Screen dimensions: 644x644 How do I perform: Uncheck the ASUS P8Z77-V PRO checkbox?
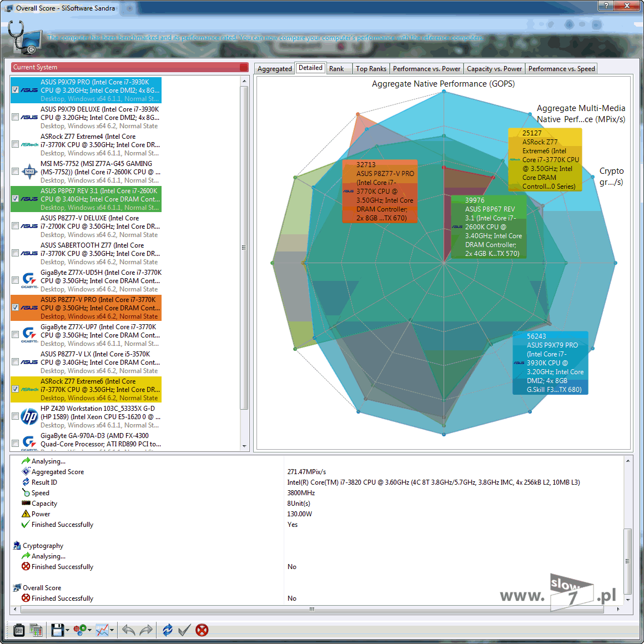[15, 308]
